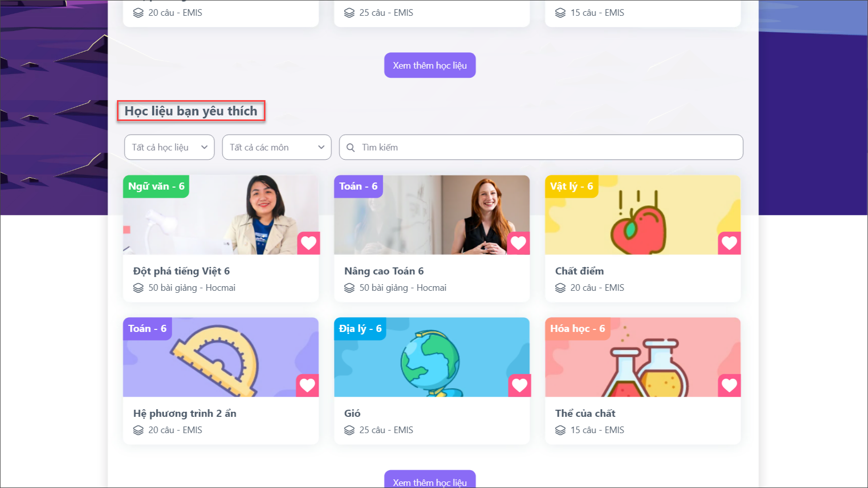Click heart icon on Thể của chất card

[x=729, y=385]
